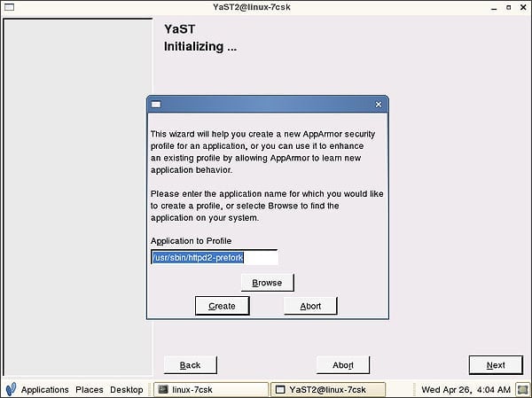Click the clock showing Wed Apr 26

pyautogui.click(x=465, y=389)
